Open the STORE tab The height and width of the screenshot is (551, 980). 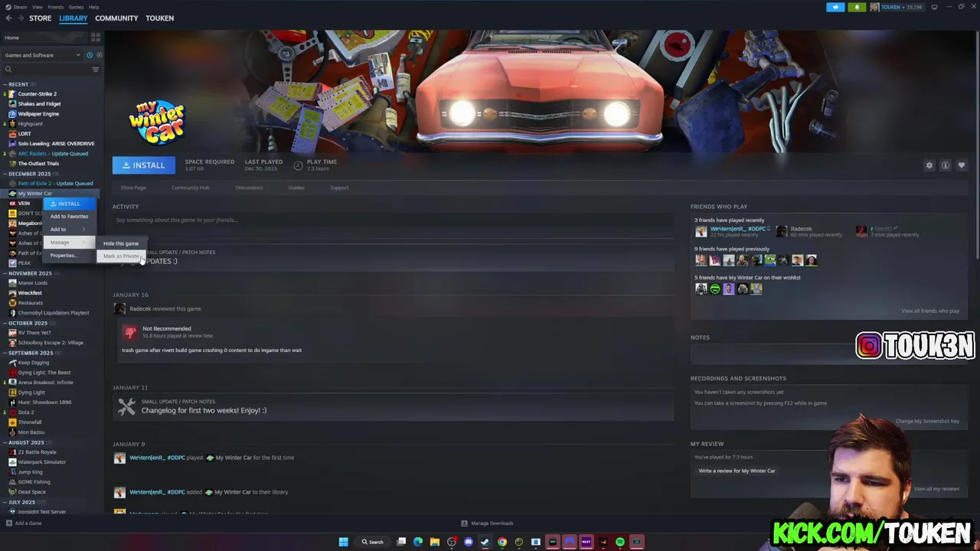pyautogui.click(x=40, y=18)
